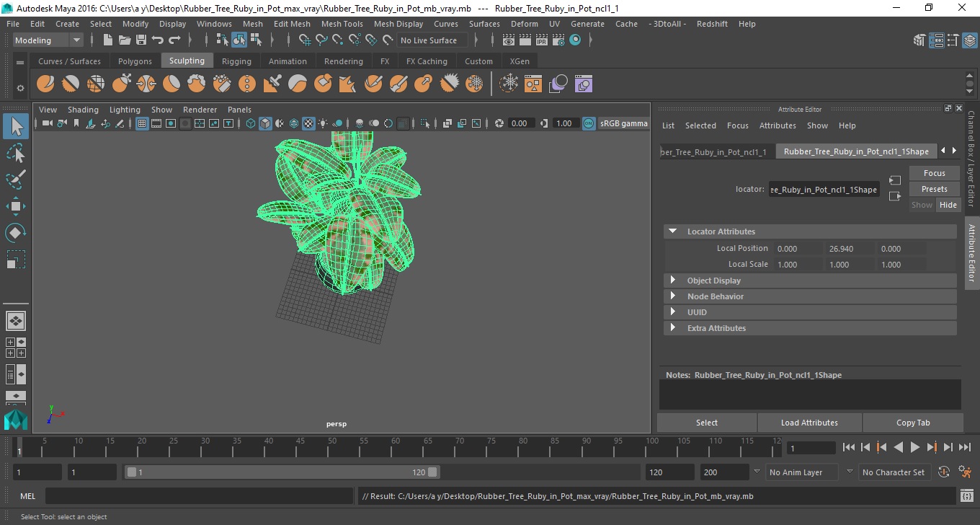
Task: Undo the last action arrow icon
Action: 157,40
